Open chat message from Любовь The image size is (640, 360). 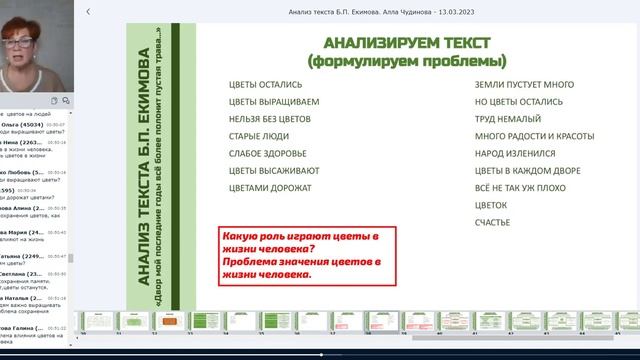pyautogui.click(x=33, y=176)
